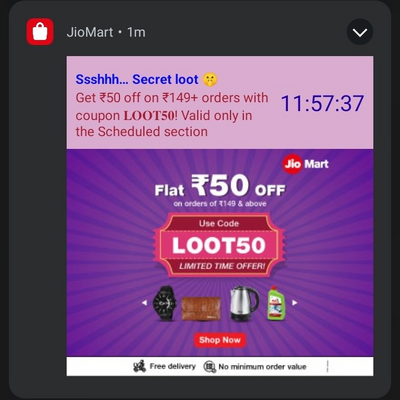This screenshot has width=400, height=400.
Task: Click the shushing face emoji
Action: 210,79
